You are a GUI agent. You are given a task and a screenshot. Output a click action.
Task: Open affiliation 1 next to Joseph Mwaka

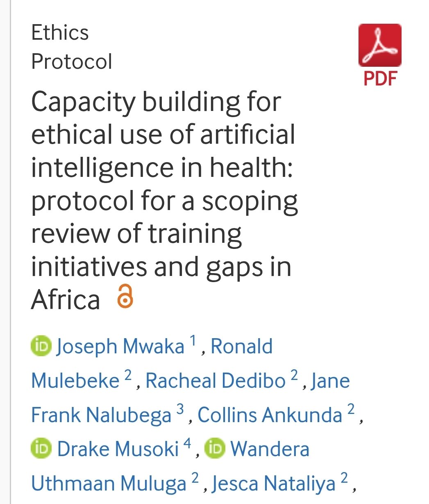pos(193,341)
